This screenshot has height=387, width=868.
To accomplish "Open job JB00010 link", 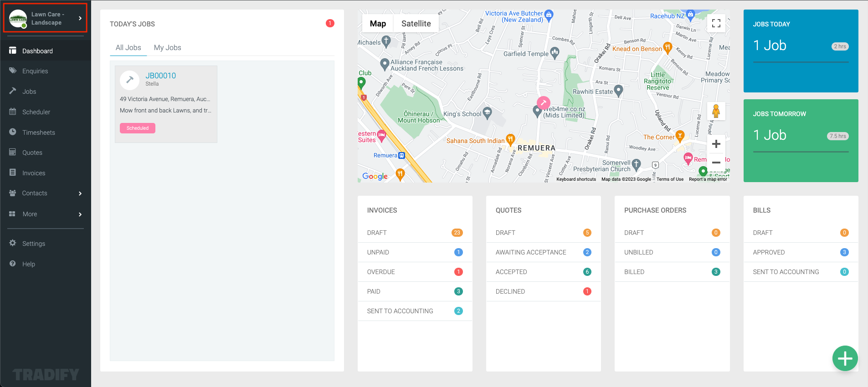I will click(160, 76).
